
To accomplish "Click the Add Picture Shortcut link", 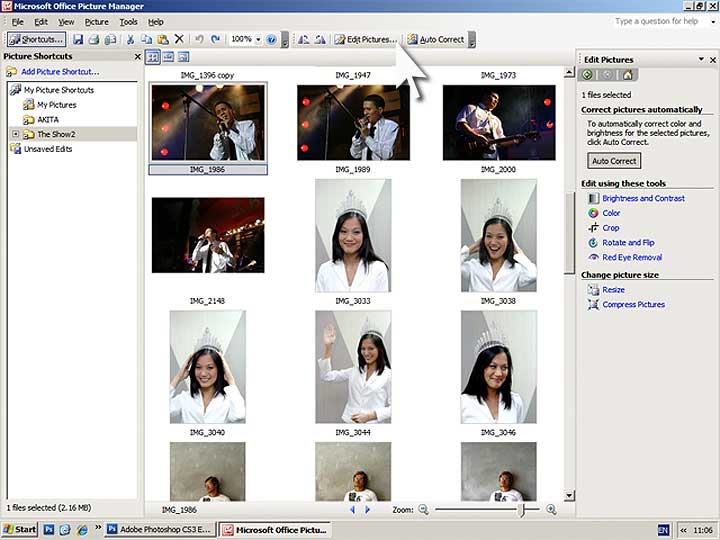I will pyautogui.click(x=58, y=73).
